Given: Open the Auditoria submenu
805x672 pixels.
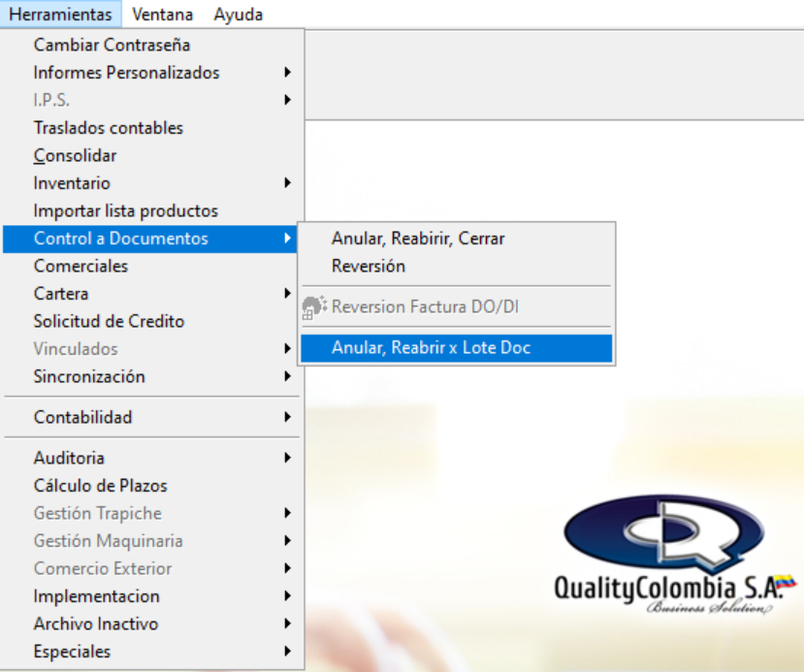Looking at the screenshot, I should point(151,459).
